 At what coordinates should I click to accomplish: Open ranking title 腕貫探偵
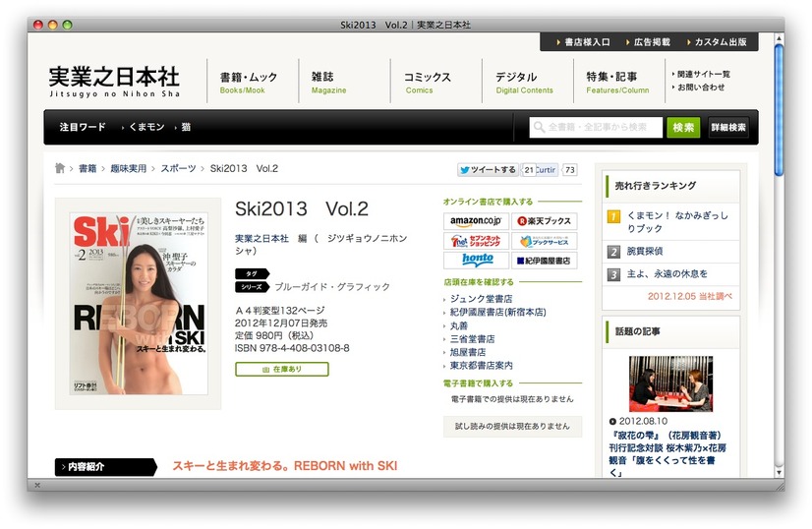[645, 252]
